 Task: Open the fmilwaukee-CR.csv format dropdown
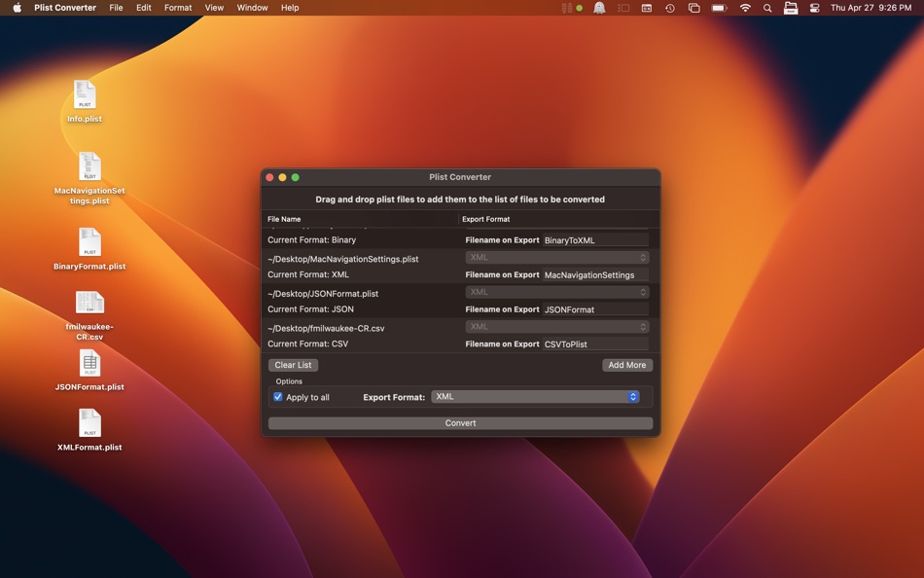coord(557,327)
